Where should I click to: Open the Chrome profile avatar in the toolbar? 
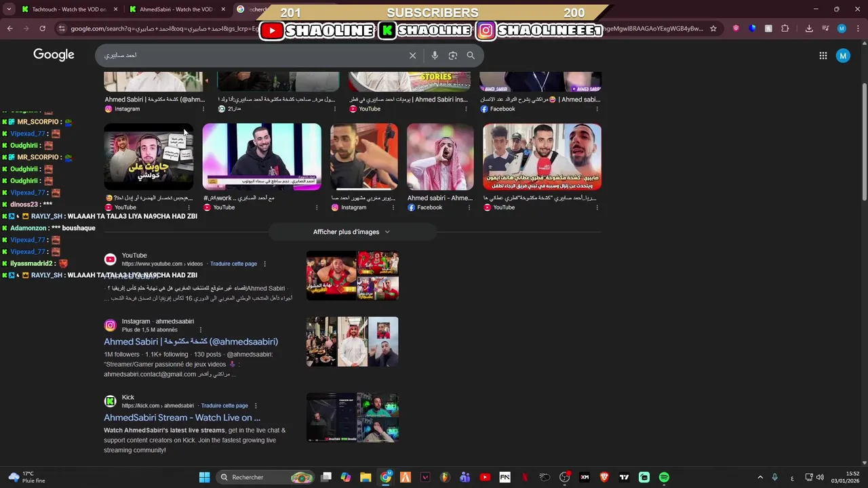(842, 28)
